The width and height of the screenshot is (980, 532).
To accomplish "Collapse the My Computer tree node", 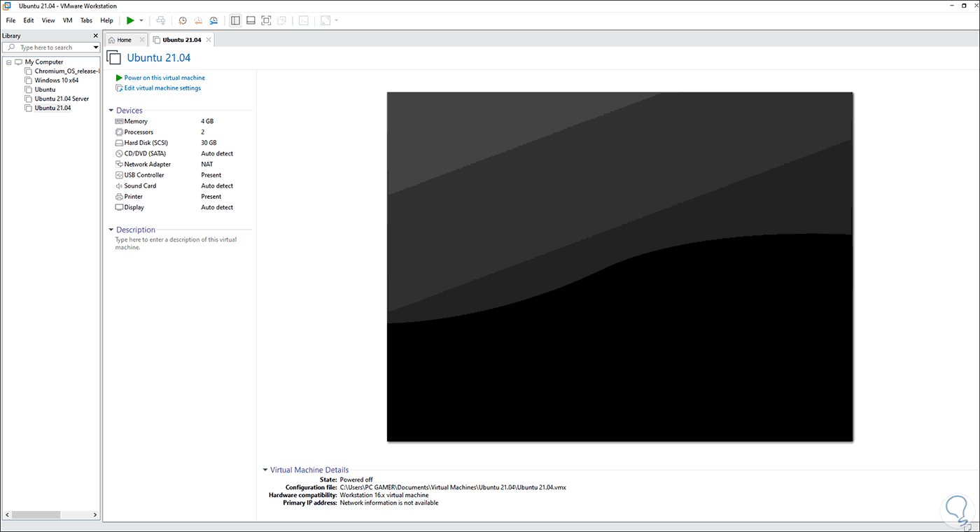I will click(8, 62).
